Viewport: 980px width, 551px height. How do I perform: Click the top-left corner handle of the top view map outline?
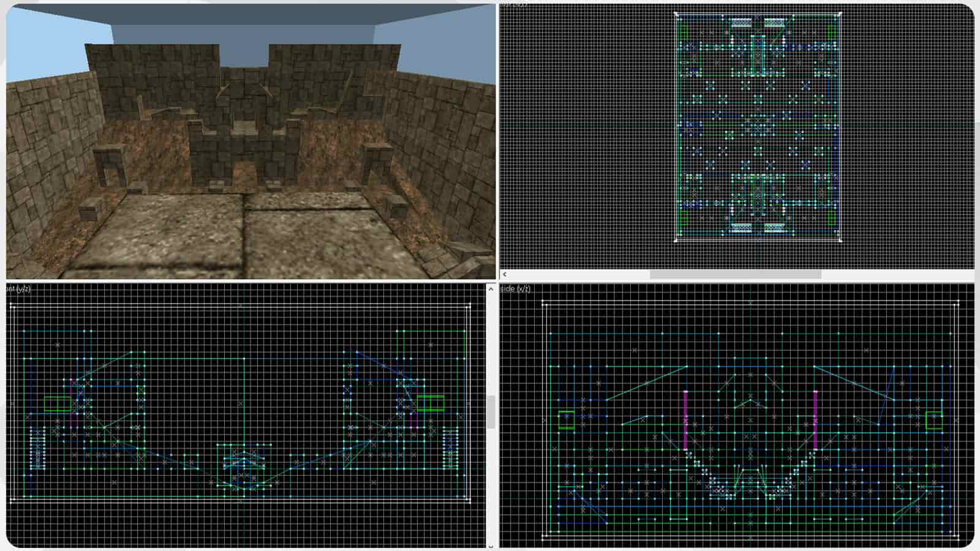(676, 13)
